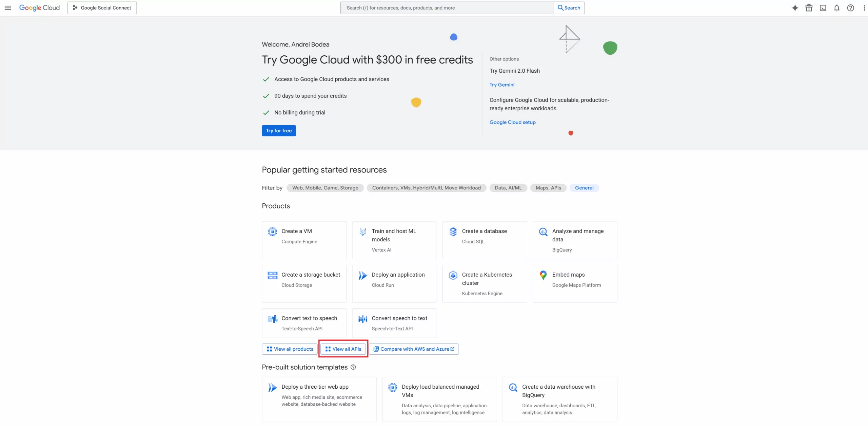Click the Speech-to-Text API icon
The height and width of the screenshot is (426, 868).
362,319
